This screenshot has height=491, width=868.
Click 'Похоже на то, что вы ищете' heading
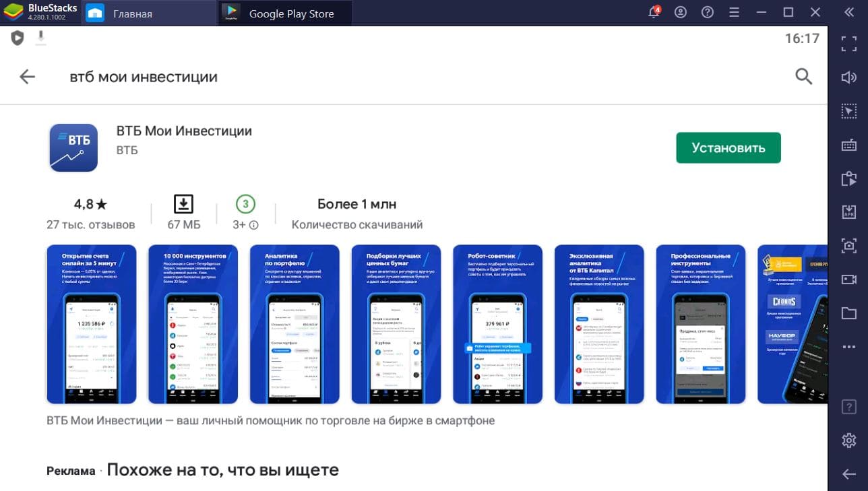[x=222, y=469]
